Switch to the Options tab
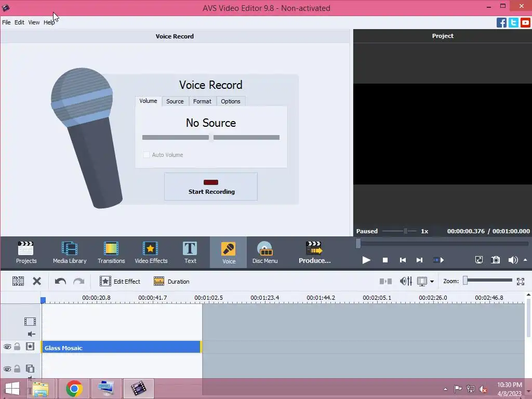Screen dimensions: 532x399 (230, 101)
